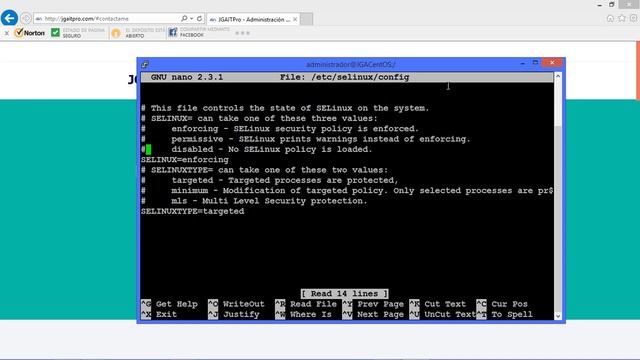Image resolution: width=640 pixels, height=360 pixels.
Task: Open Norton toolbar more options dots
Action: click(x=242, y=33)
